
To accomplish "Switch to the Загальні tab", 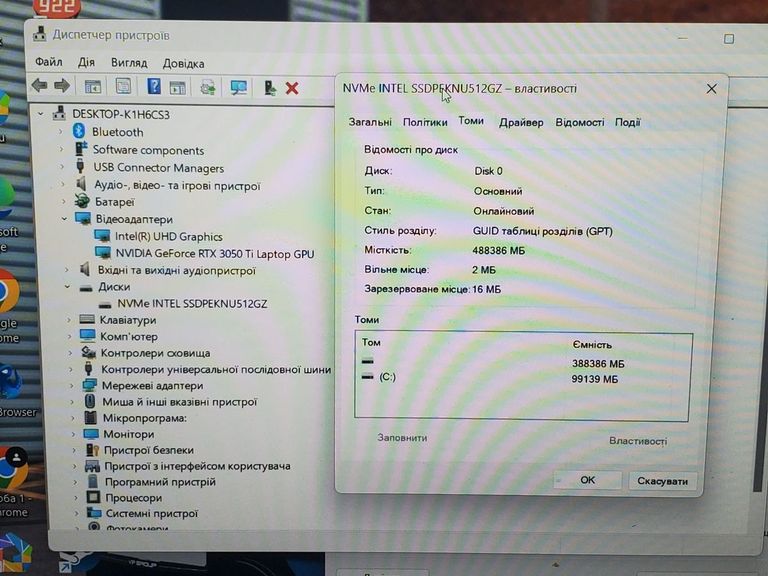I will [x=370, y=122].
